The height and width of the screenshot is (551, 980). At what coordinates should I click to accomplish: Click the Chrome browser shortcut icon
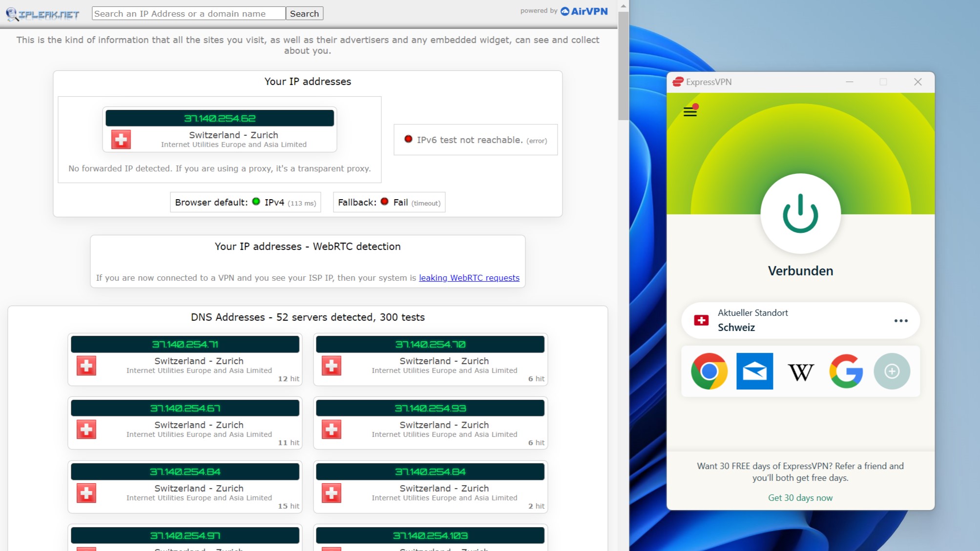tap(709, 371)
